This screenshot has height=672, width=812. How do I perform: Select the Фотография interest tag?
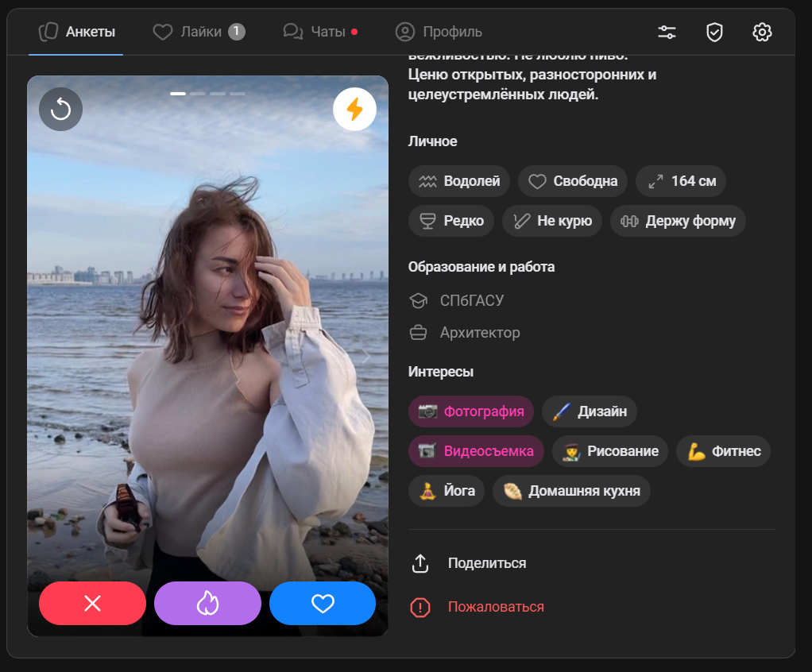click(x=471, y=411)
